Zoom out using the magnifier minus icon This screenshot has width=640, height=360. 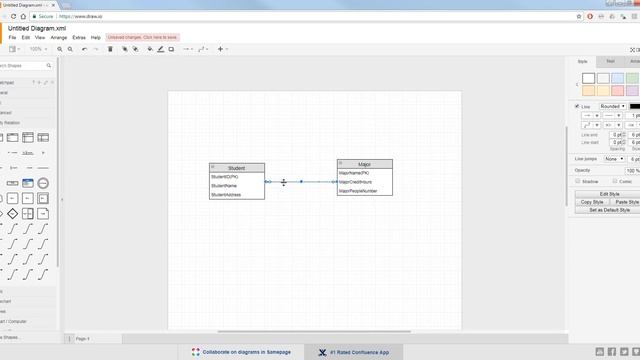(x=70, y=49)
